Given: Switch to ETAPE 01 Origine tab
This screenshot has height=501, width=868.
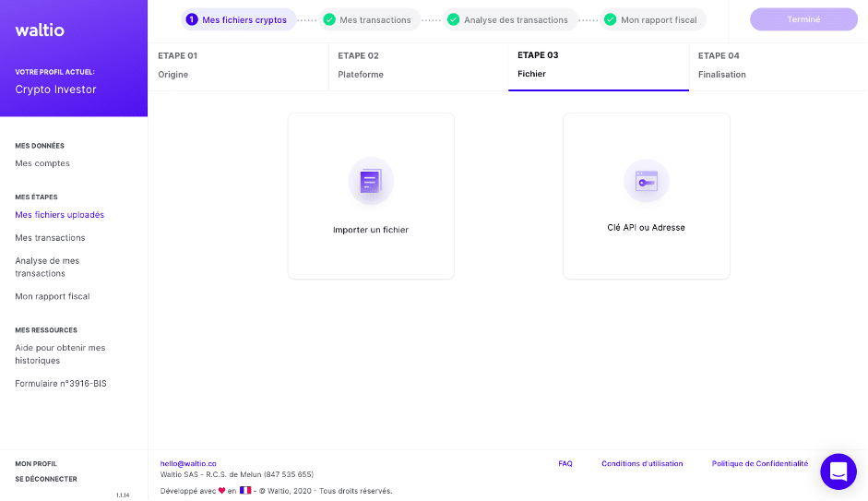Looking at the screenshot, I should tap(238, 66).
